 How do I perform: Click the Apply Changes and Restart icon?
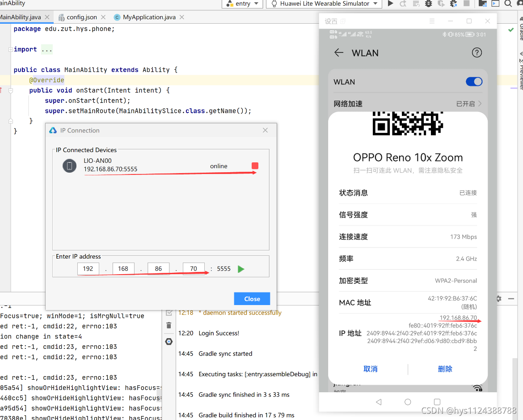click(x=403, y=4)
